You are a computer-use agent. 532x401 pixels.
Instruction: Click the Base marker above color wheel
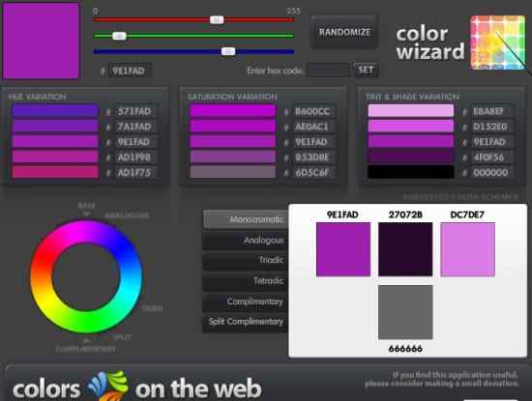86,206
